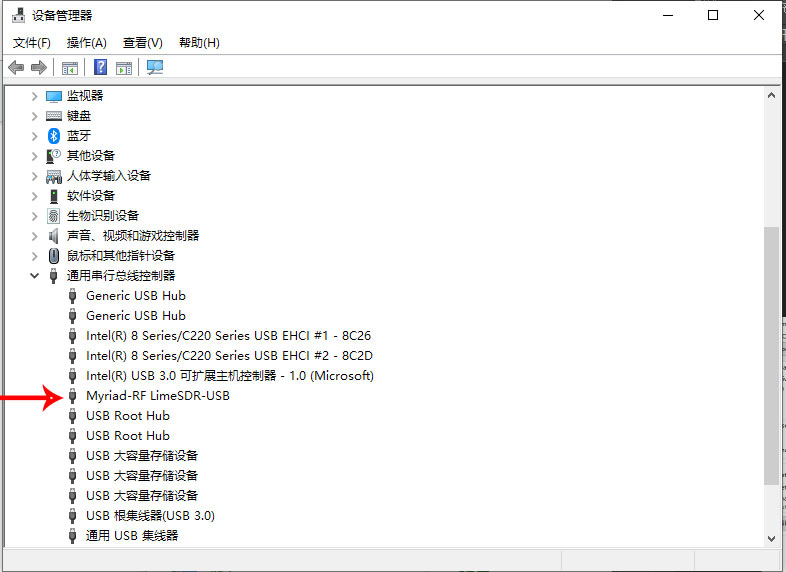Maximize the 设备管理器 window

[x=713, y=16]
